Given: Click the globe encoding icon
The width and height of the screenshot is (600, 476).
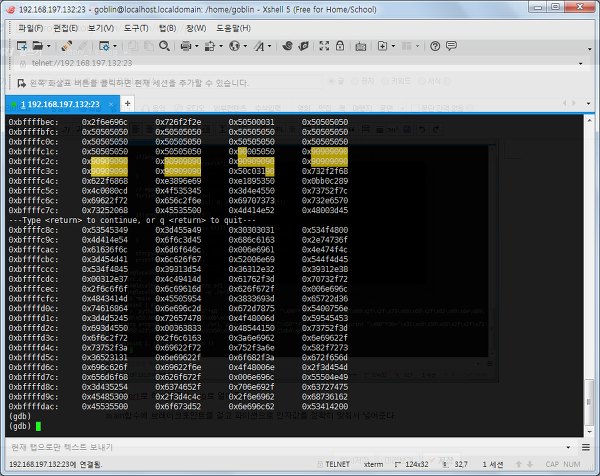Looking at the screenshot, I should tap(234, 46).
